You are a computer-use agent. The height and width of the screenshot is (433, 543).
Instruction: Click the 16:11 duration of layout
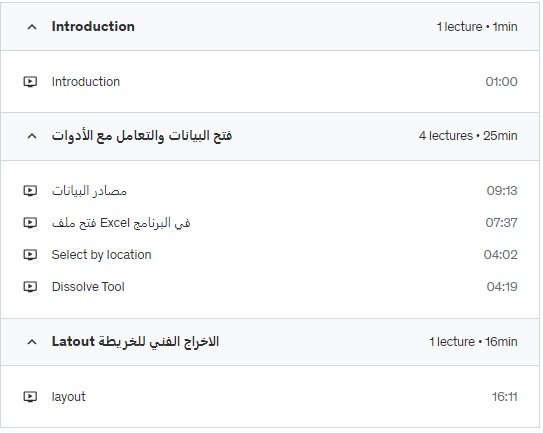[x=505, y=397]
